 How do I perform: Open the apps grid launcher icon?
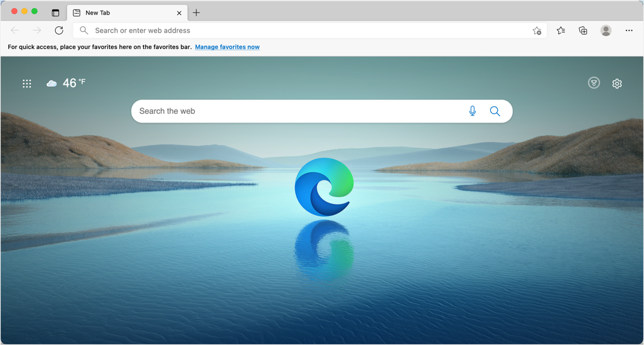[27, 84]
